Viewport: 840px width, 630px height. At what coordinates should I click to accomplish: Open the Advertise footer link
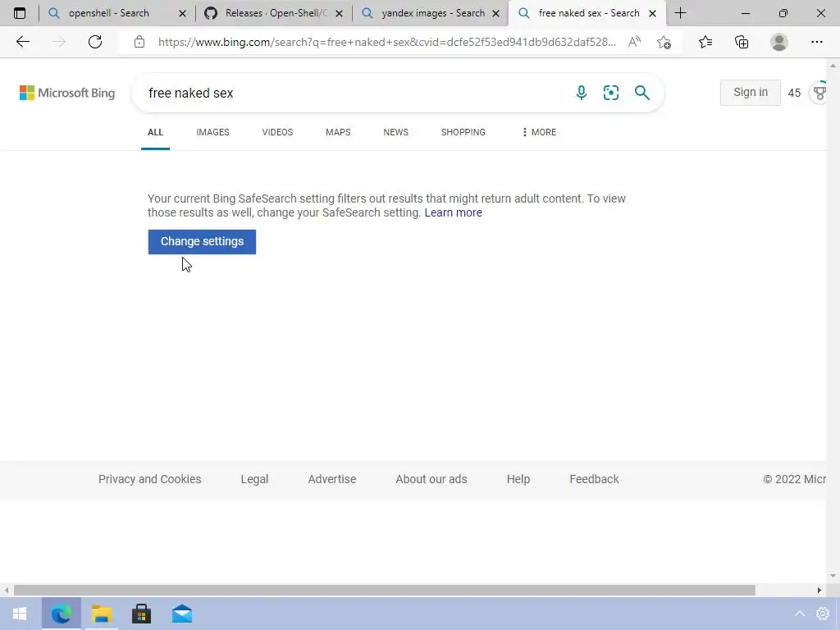pos(332,479)
